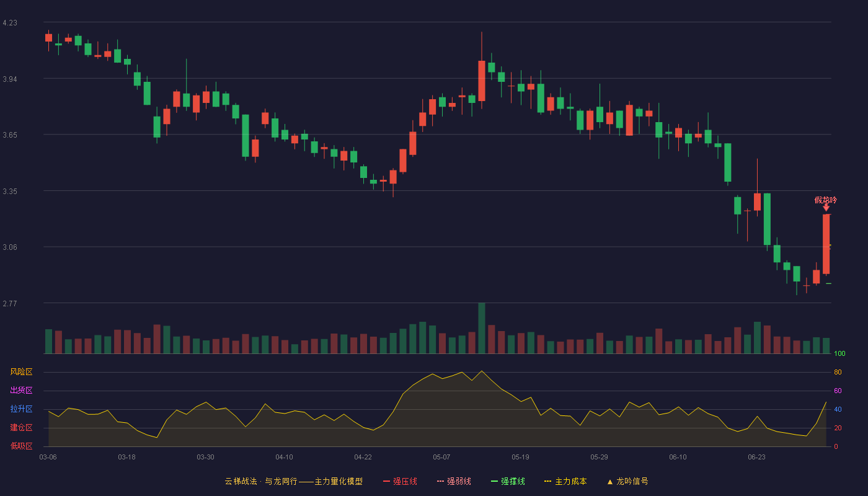Click the 03-06 date axis label
Viewport: 868px width, 496px height.
point(48,457)
